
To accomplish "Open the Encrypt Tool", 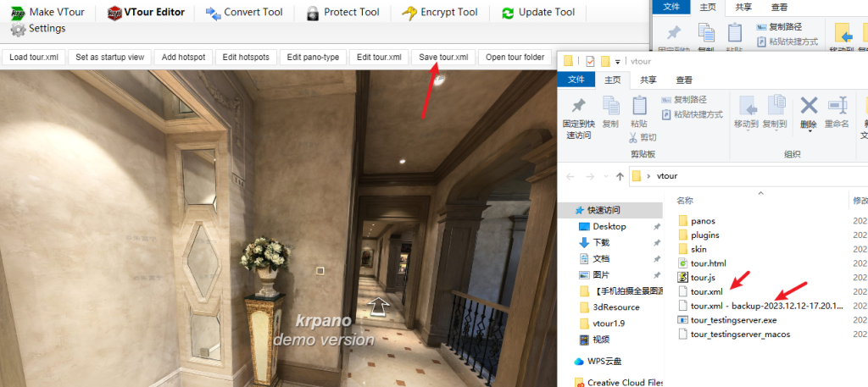I will coord(440,12).
